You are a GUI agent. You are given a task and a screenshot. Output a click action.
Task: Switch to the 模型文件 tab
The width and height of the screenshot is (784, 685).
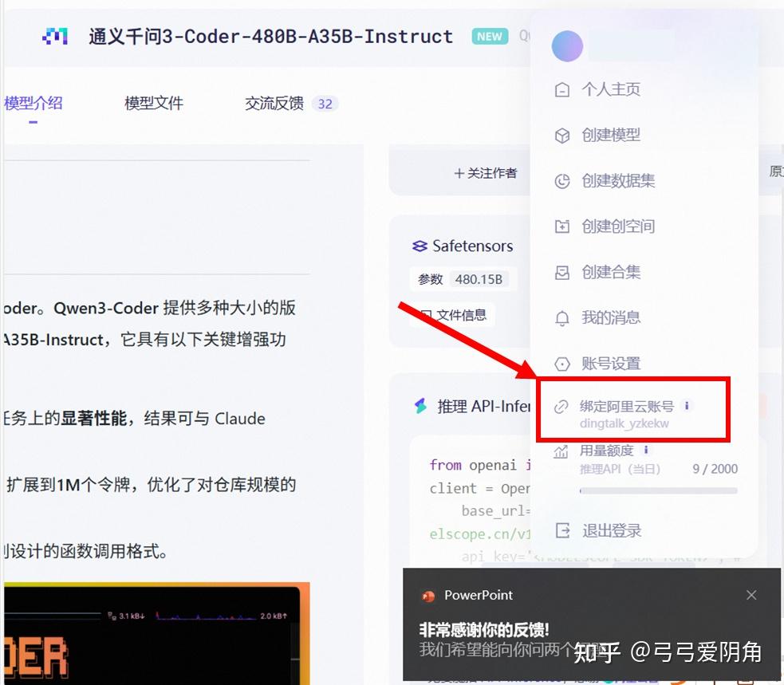pyautogui.click(x=153, y=102)
